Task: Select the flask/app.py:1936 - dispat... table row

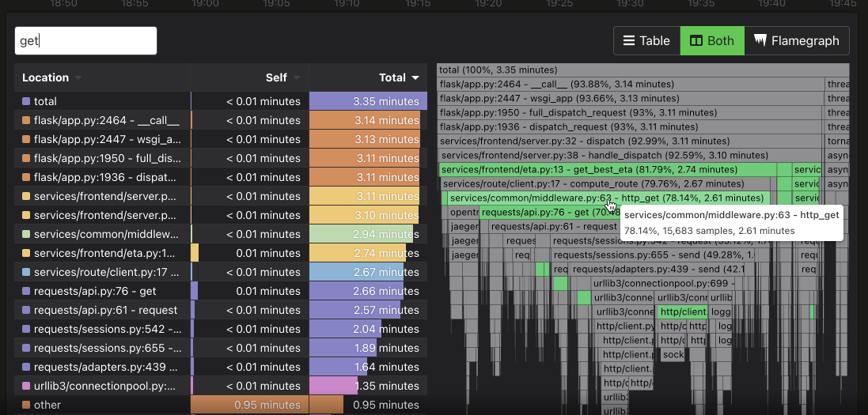Action: [x=221, y=177]
